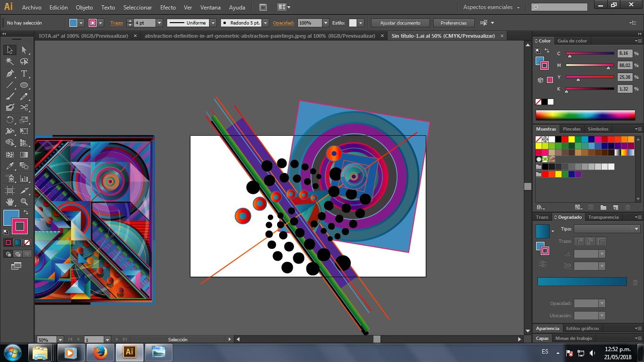The image size is (644, 362).
Task: Select the Mesh tool
Action: pyautogui.click(x=10, y=154)
